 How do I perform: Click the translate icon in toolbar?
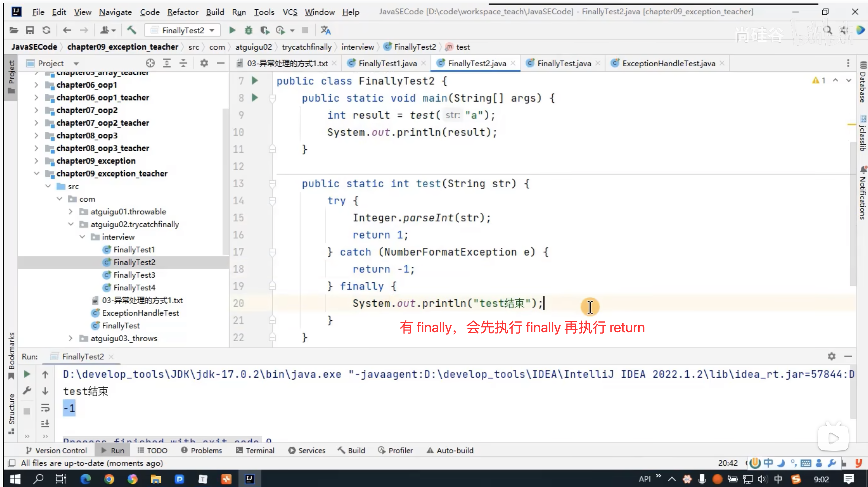(325, 30)
